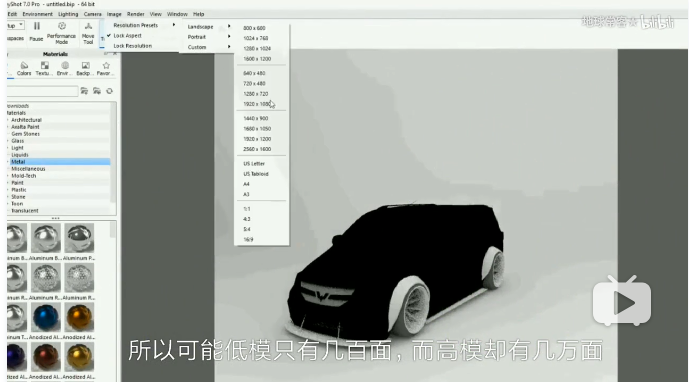This screenshot has width=689, height=382.
Task: Open the Environments library tab icon
Action: tap(65, 65)
